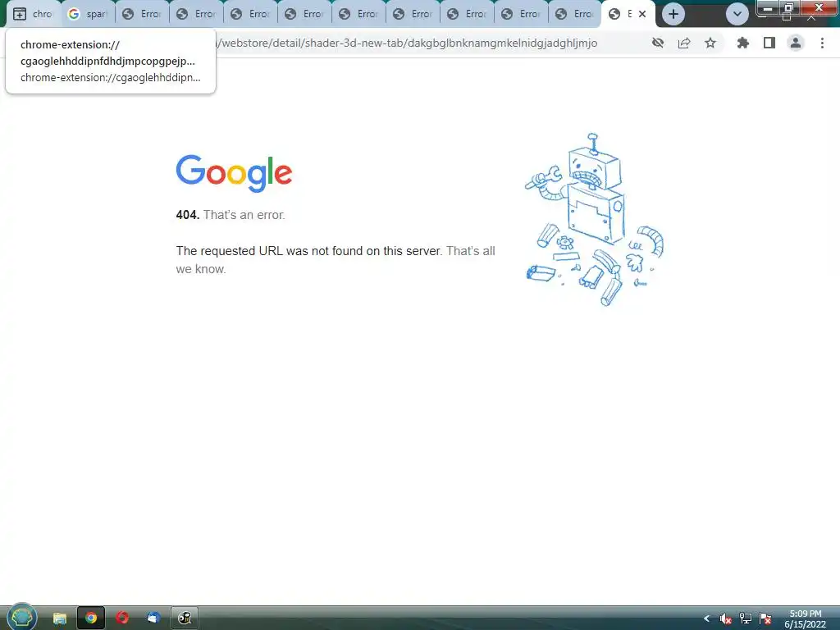This screenshot has width=840, height=630.
Task: Open the profile avatar menu
Action: coord(796,43)
